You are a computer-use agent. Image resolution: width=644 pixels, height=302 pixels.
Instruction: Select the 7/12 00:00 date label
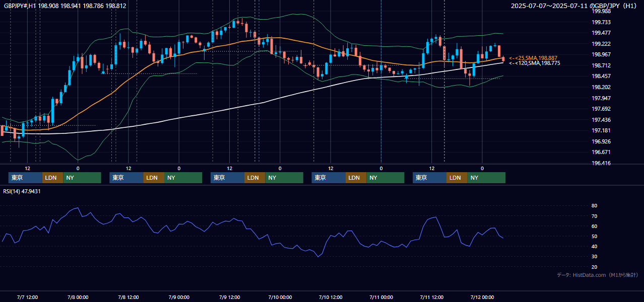[482, 297]
